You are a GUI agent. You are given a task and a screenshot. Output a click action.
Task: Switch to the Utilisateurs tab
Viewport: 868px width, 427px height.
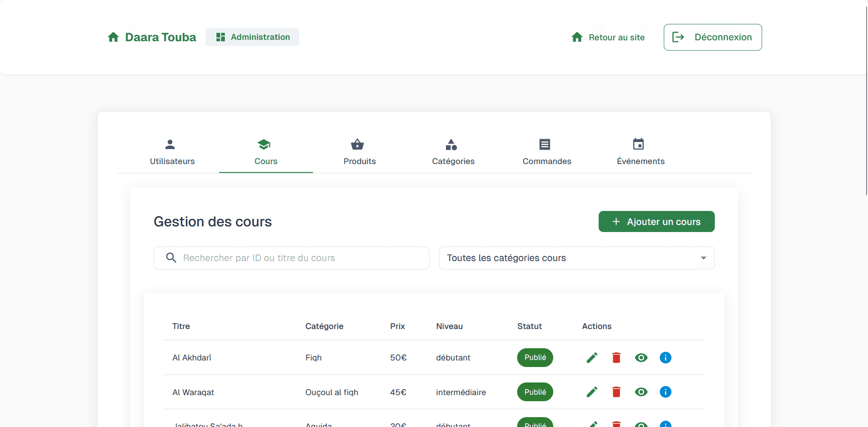click(172, 152)
